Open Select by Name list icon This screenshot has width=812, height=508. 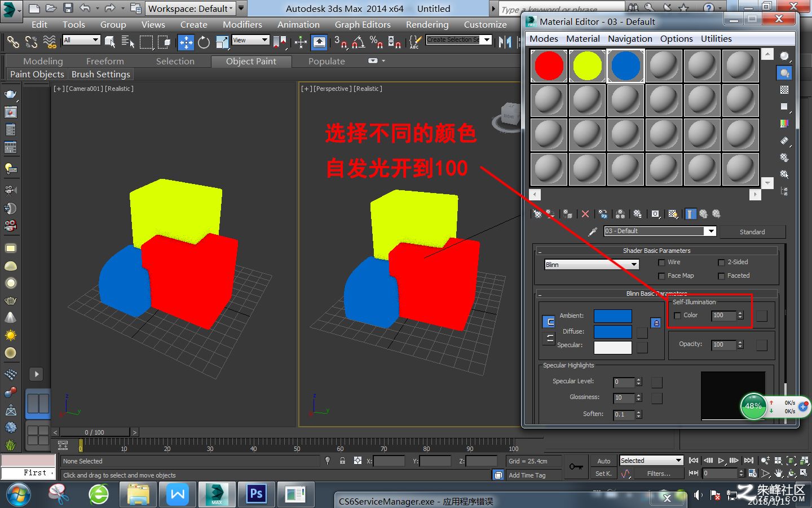pos(128,42)
